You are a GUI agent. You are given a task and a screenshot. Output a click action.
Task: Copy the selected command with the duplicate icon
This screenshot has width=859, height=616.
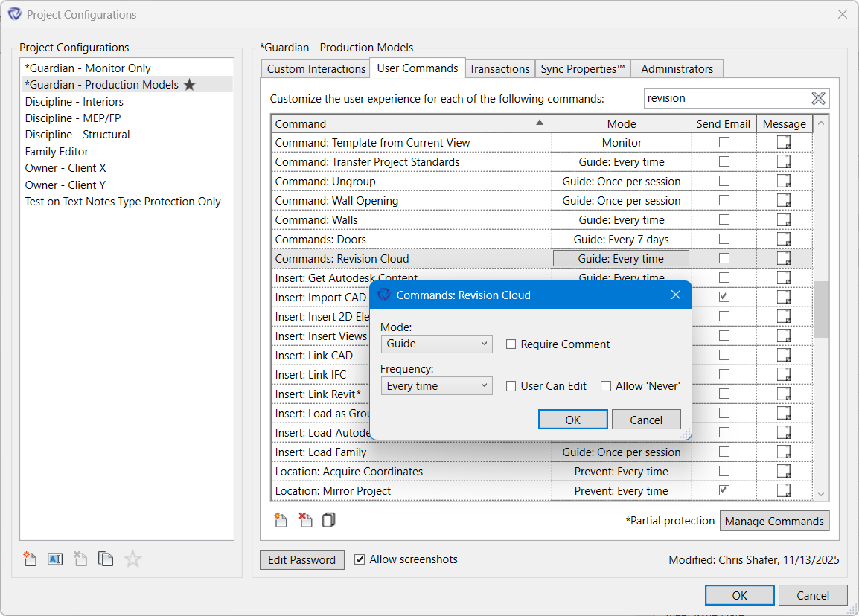point(329,520)
